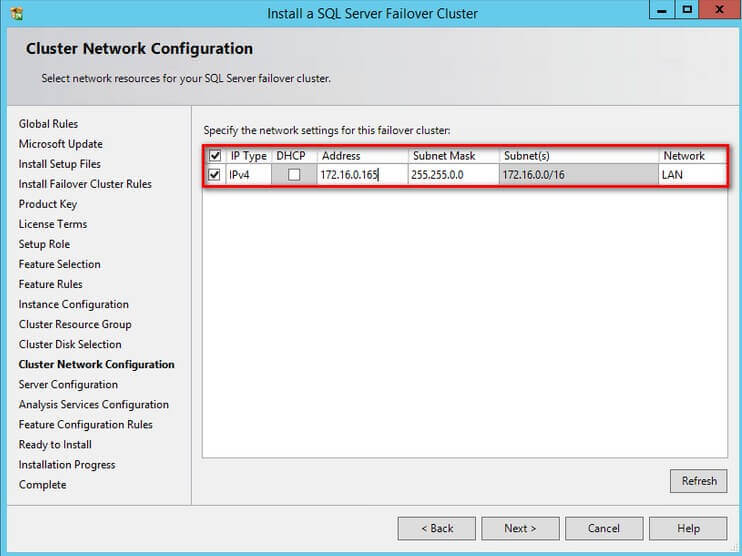Open the Help button
The width and height of the screenshot is (742, 556).
coord(688,528)
